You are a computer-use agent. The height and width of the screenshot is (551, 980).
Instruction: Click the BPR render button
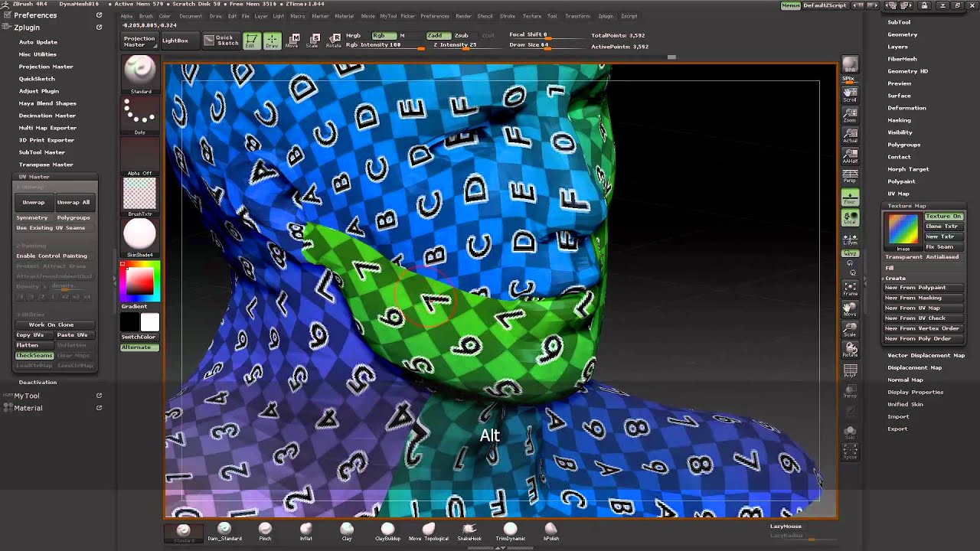click(850, 65)
